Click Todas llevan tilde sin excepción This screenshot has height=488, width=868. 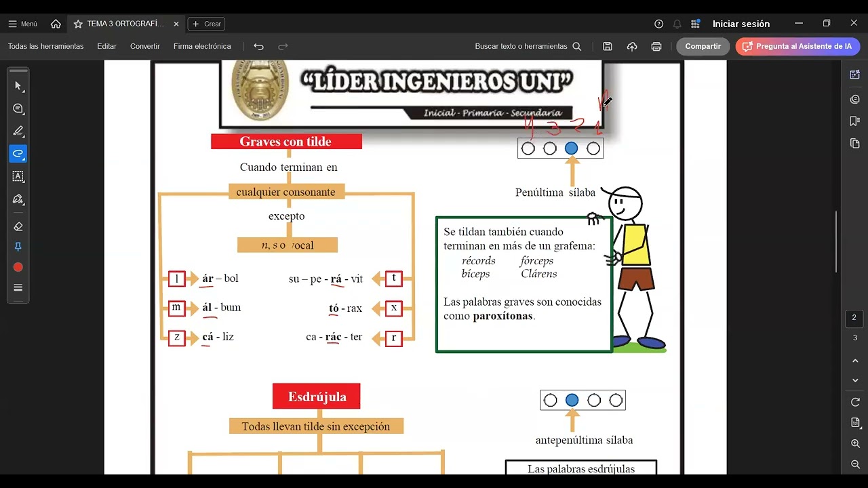point(316,426)
